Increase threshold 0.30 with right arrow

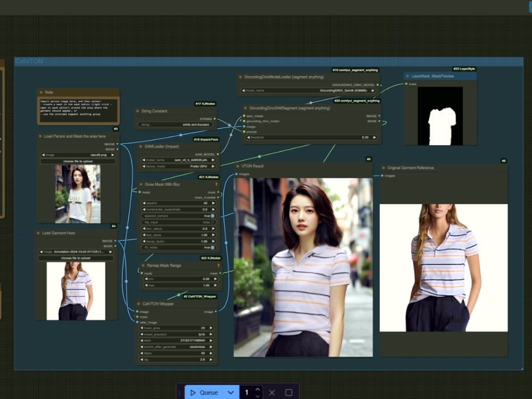click(x=375, y=137)
